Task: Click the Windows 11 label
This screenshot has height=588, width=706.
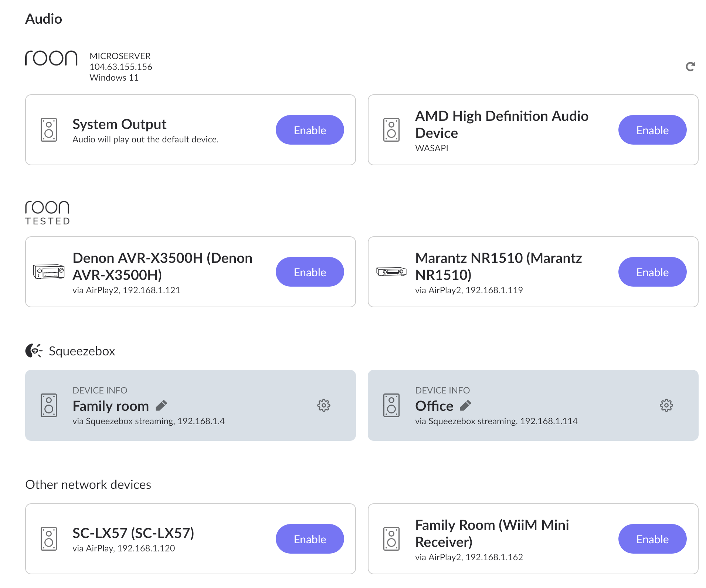Action: tap(114, 77)
